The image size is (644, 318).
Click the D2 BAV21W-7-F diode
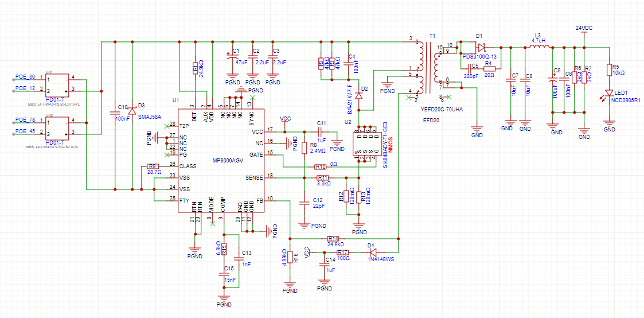tap(359, 96)
